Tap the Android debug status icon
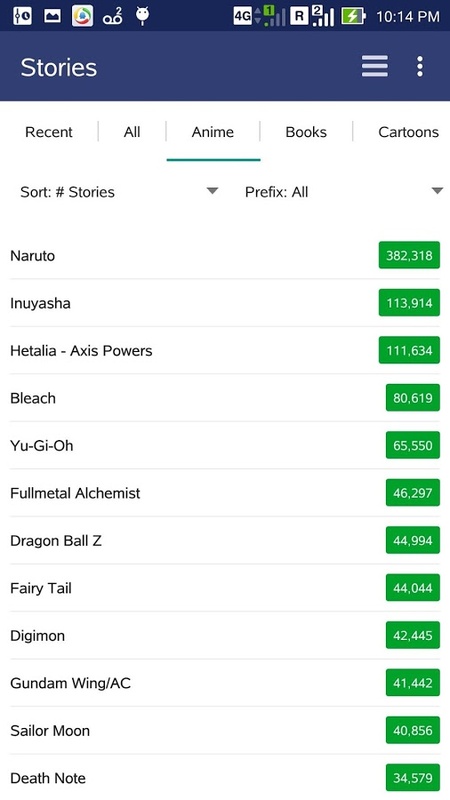450x800 pixels. [x=142, y=16]
